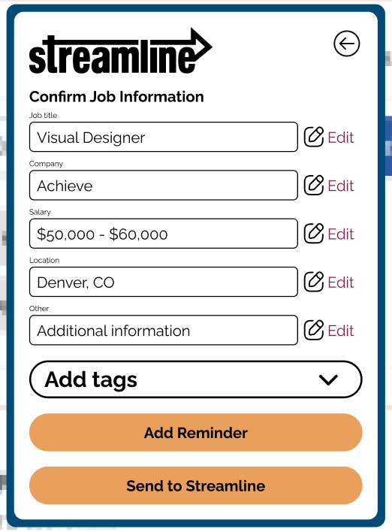Click the pencil icon beside Achieve company field

point(314,185)
